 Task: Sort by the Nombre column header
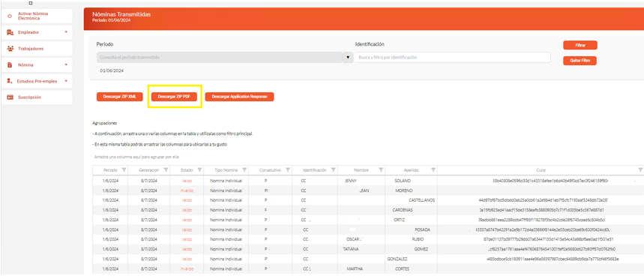[x=362, y=169]
